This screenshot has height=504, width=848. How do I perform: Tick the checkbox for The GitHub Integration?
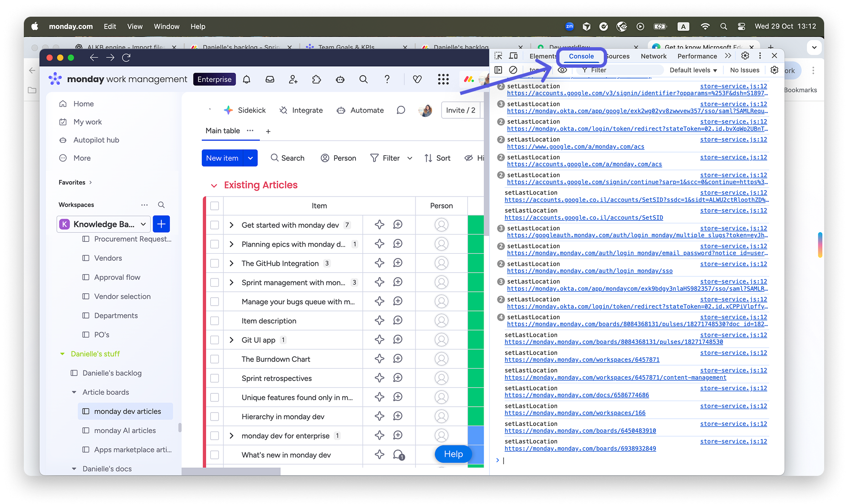pos(215,263)
